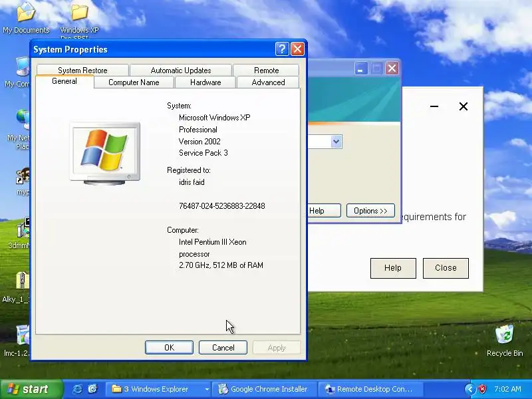The height and width of the screenshot is (399, 532).
Task: Select the General tab
Action: (65, 81)
